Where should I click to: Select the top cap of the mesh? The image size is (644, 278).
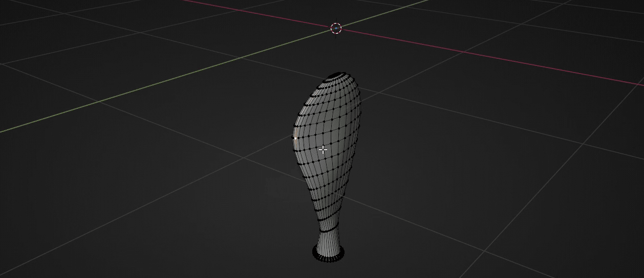click(336, 76)
